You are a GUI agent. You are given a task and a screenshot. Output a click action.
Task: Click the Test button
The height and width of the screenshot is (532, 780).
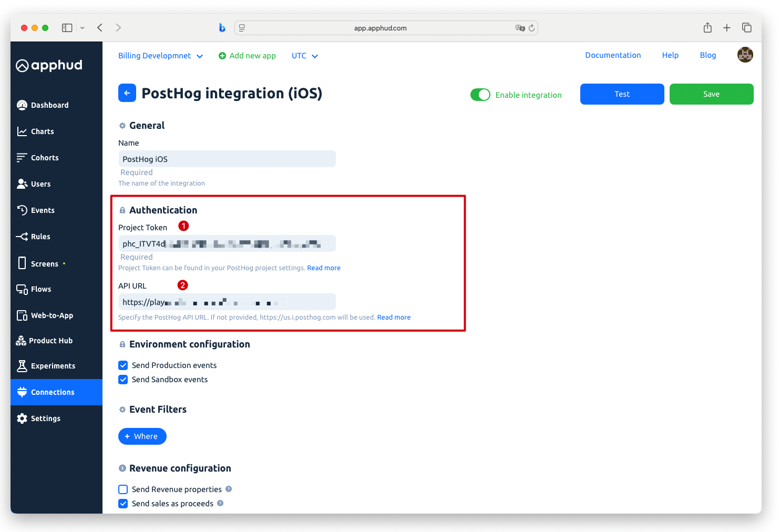coord(622,94)
